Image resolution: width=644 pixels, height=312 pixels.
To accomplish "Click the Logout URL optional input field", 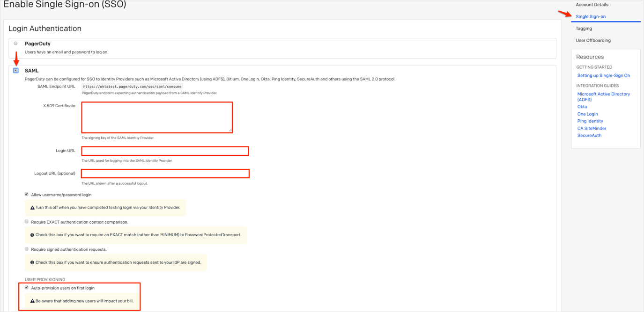I will click(x=165, y=174).
